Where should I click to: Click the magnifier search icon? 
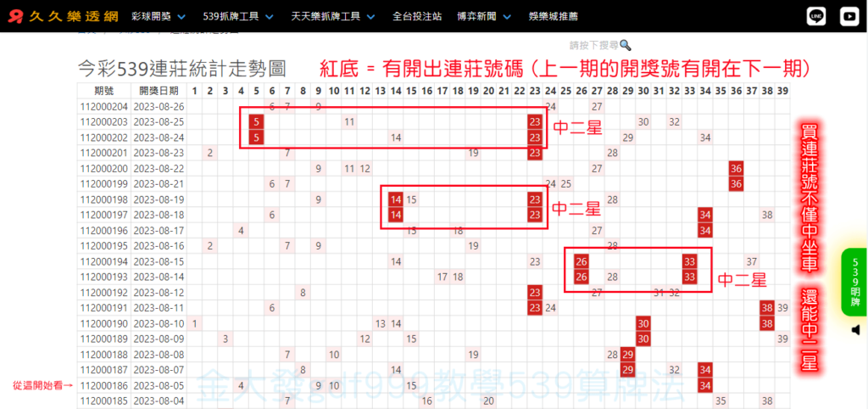click(626, 45)
